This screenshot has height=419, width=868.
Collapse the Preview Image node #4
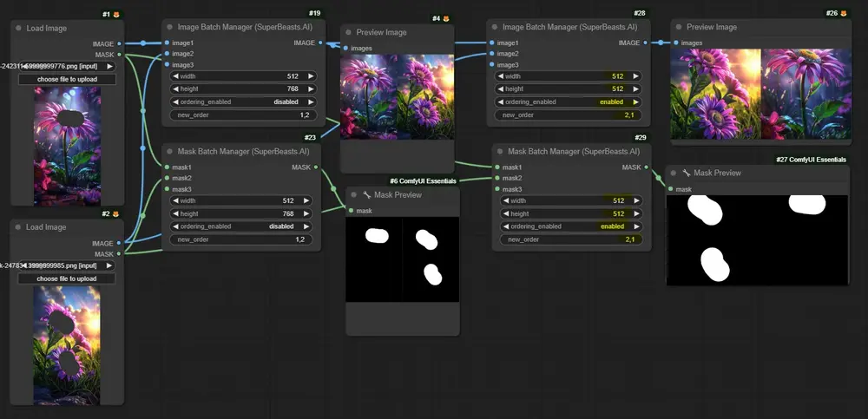[347, 33]
